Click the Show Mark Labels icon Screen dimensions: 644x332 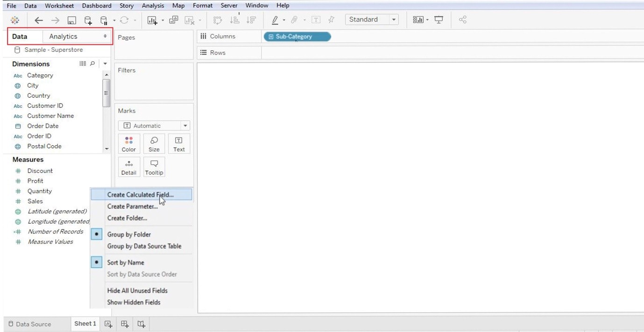[x=315, y=20]
